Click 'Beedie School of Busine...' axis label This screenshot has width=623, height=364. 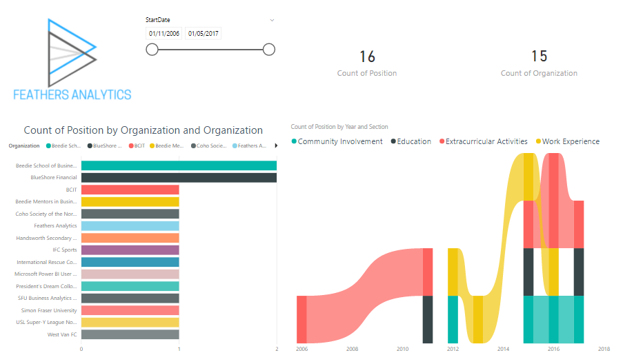click(46, 165)
